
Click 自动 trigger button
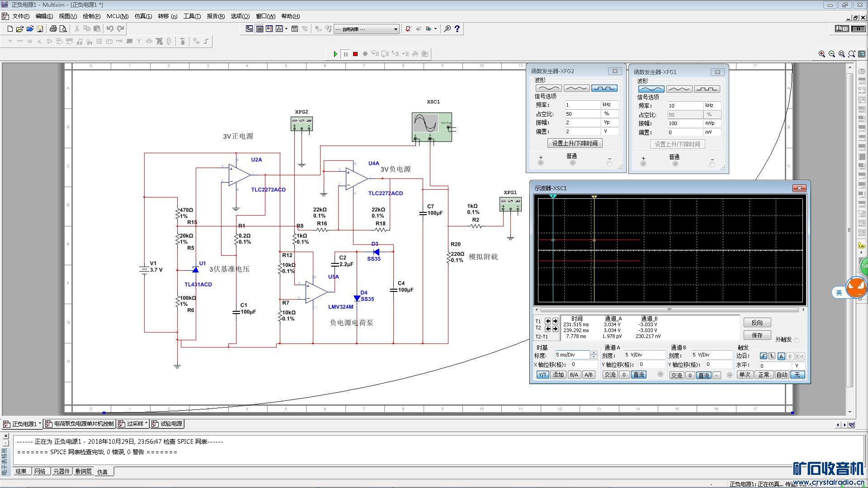782,375
